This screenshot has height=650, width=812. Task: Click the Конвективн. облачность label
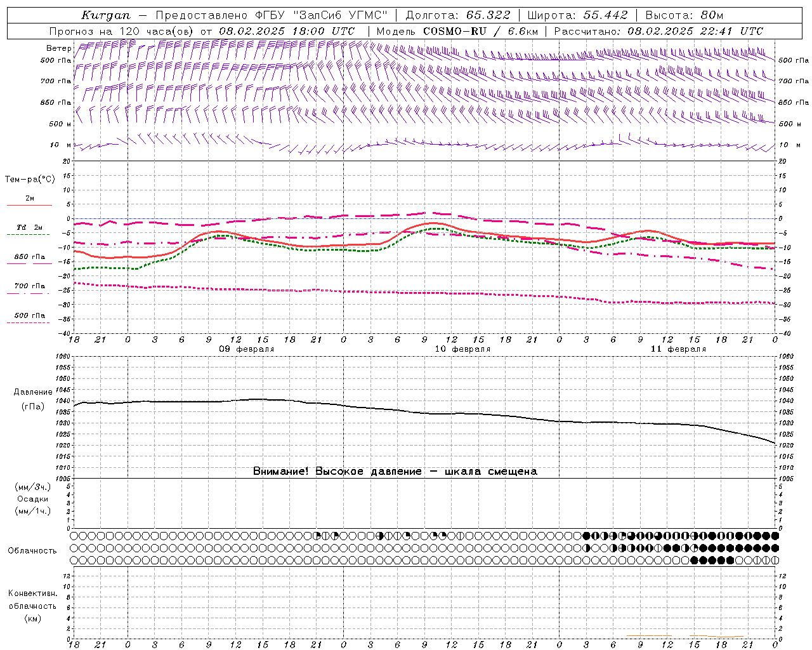(32, 600)
